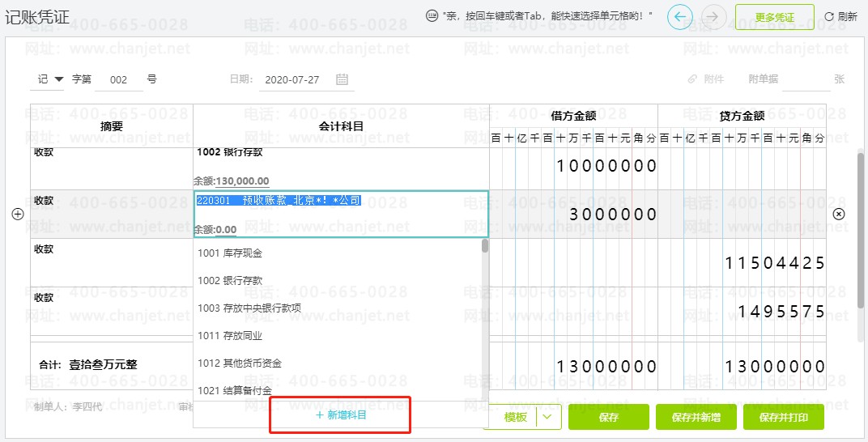
Task: Delete the row with the circled X icon
Action: click(x=839, y=214)
